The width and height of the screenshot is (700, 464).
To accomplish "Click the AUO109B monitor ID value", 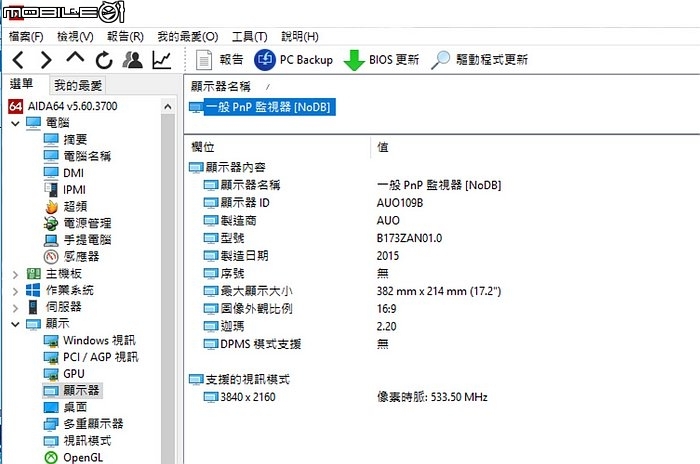I will pyautogui.click(x=400, y=203).
